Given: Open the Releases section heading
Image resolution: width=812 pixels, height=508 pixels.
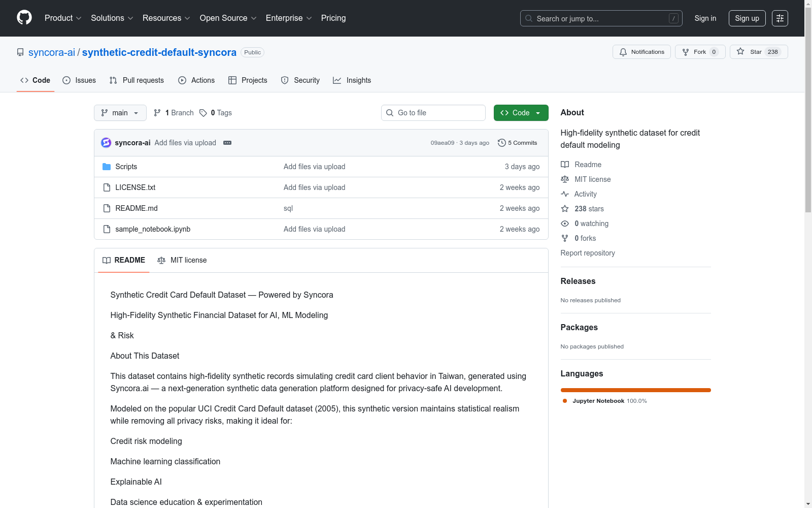Looking at the screenshot, I should [578, 281].
